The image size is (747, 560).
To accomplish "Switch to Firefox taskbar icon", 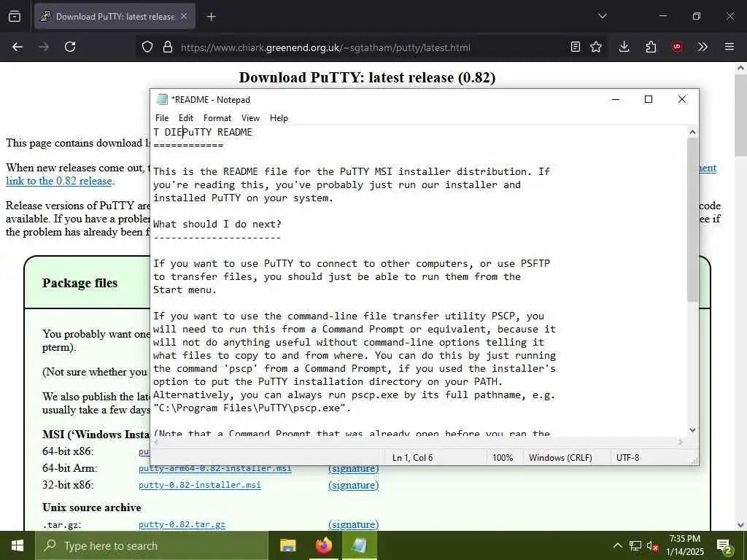I will [x=323, y=545].
